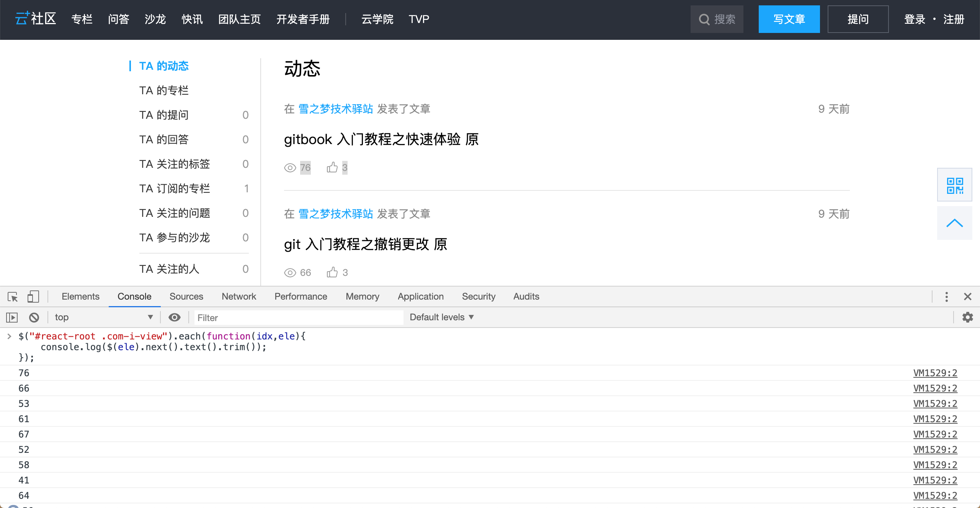
Task: Toggle the live expression eye icon
Action: [175, 317]
